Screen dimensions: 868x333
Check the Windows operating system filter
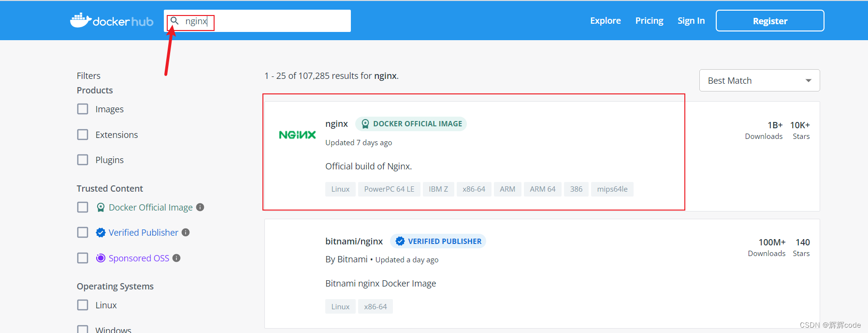pyautogui.click(x=83, y=330)
